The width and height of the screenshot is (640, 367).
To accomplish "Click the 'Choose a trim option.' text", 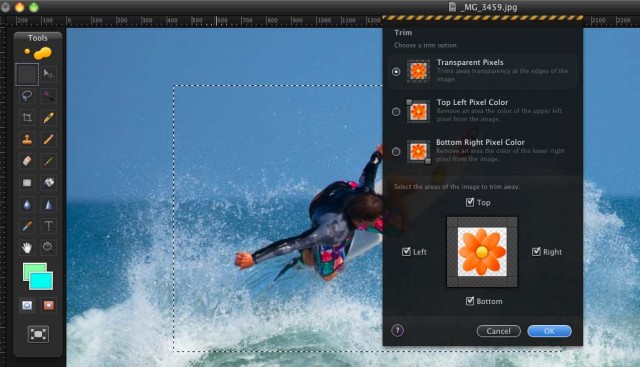I will point(426,45).
